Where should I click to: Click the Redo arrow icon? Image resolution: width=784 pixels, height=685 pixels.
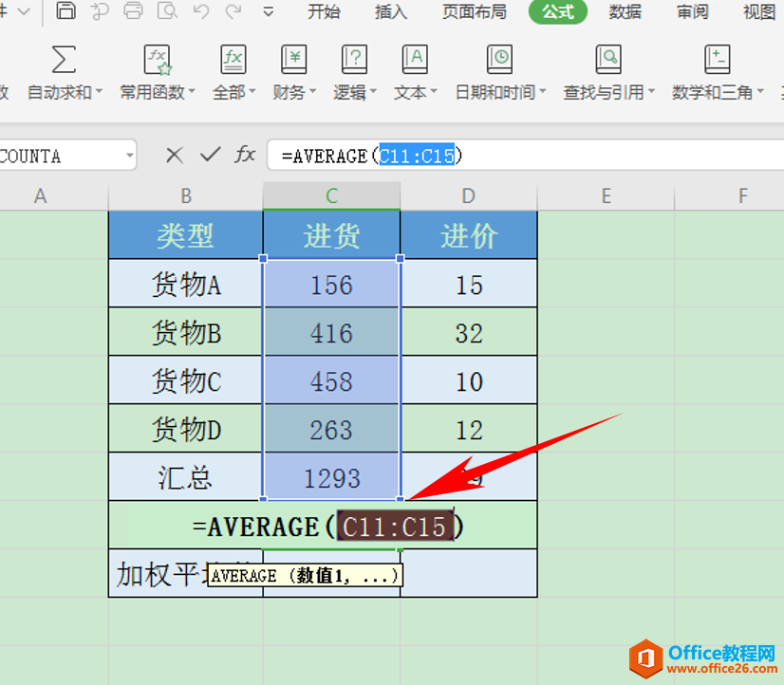pyautogui.click(x=233, y=10)
